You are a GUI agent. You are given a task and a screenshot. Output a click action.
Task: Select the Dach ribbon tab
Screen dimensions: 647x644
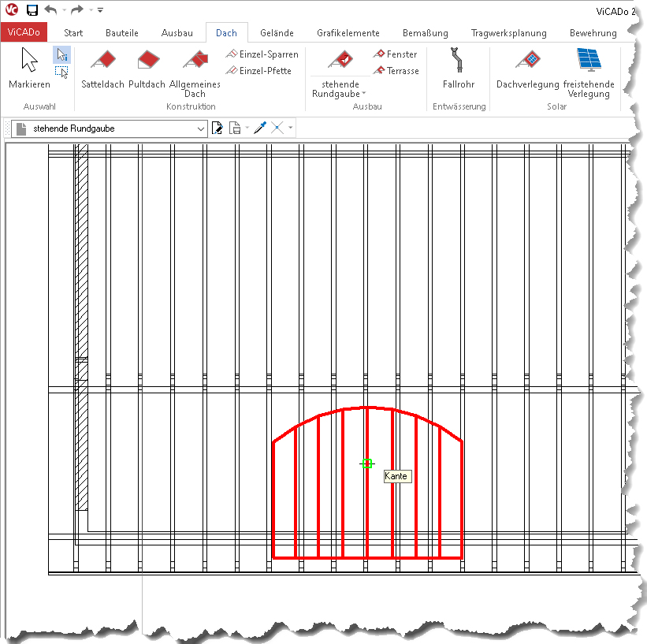tap(226, 33)
